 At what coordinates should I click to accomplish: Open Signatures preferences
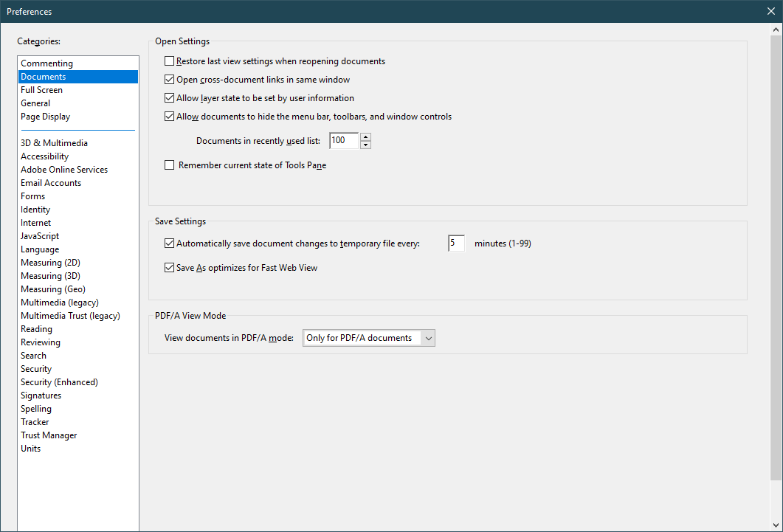coord(78,395)
